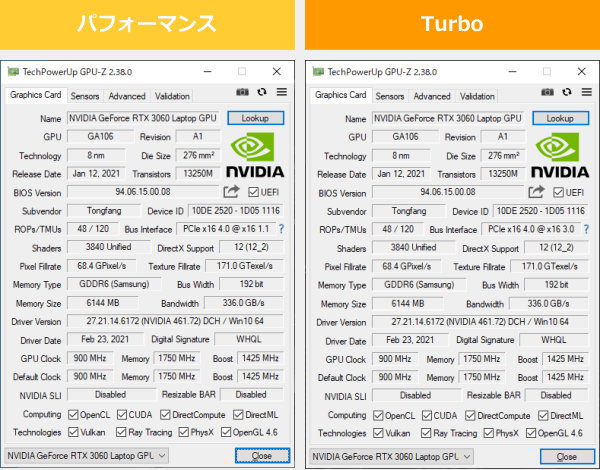The width and height of the screenshot is (600, 470).
Task: Toggle the UEFI checkbox in the left window
Action: tap(253, 192)
